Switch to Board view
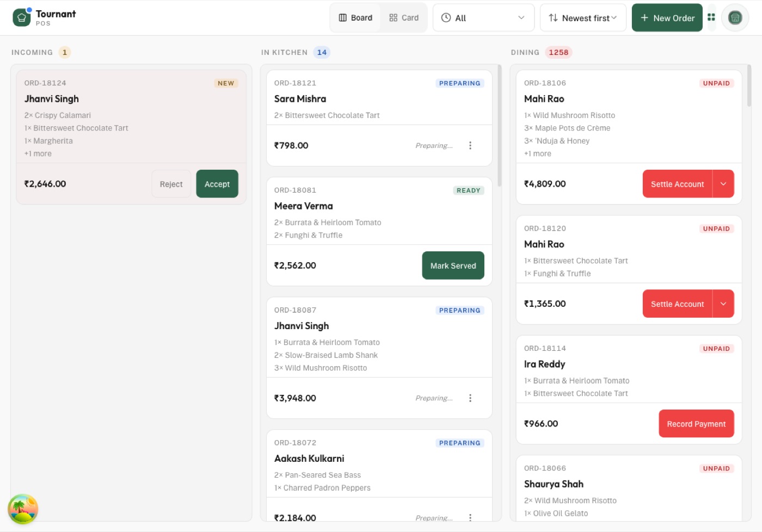The image size is (762, 532). 355,18
